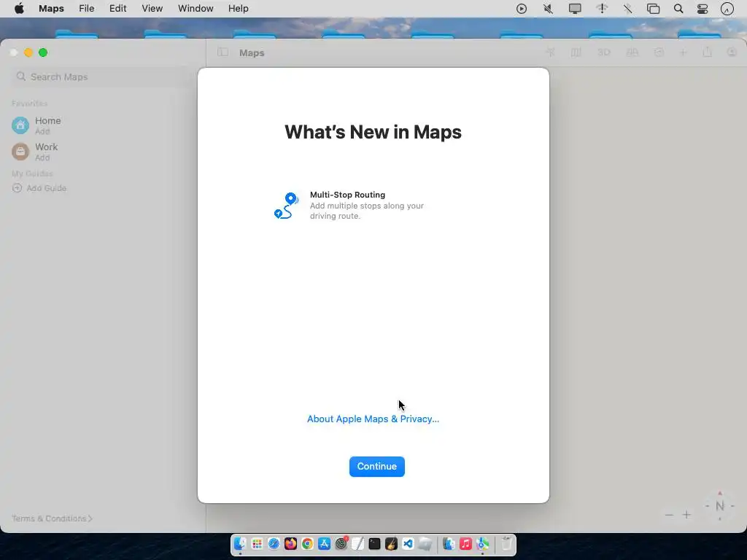Screen dimensions: 747x560
Task: Open the File menu
Action: [x=86, y=9]
